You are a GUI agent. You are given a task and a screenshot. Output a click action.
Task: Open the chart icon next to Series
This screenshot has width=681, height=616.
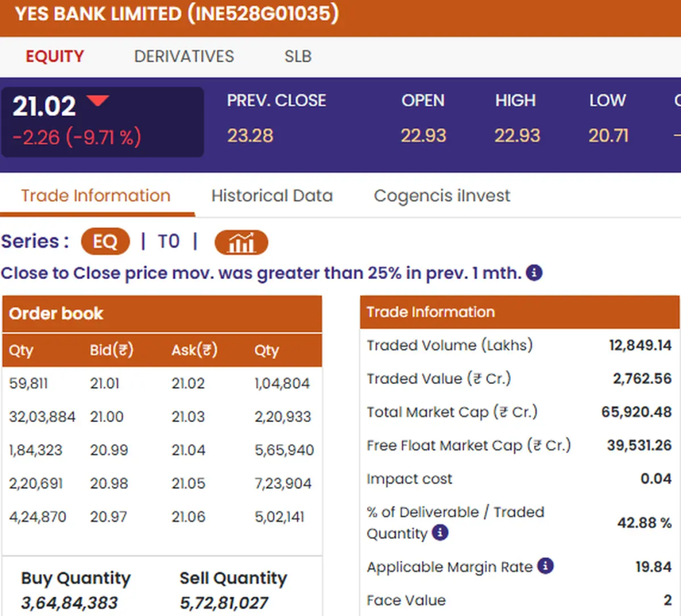pos(241,243)
